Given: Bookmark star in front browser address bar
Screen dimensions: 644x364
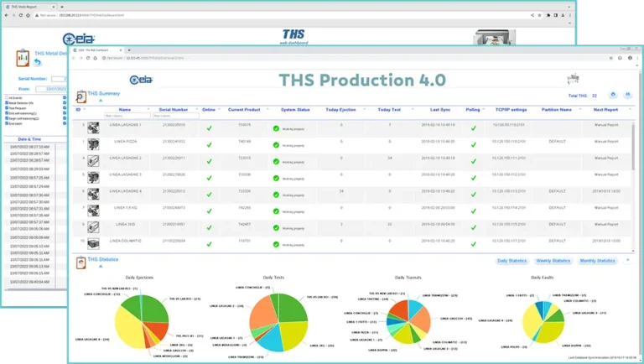Looking at the screenshot, I should 610,58.
